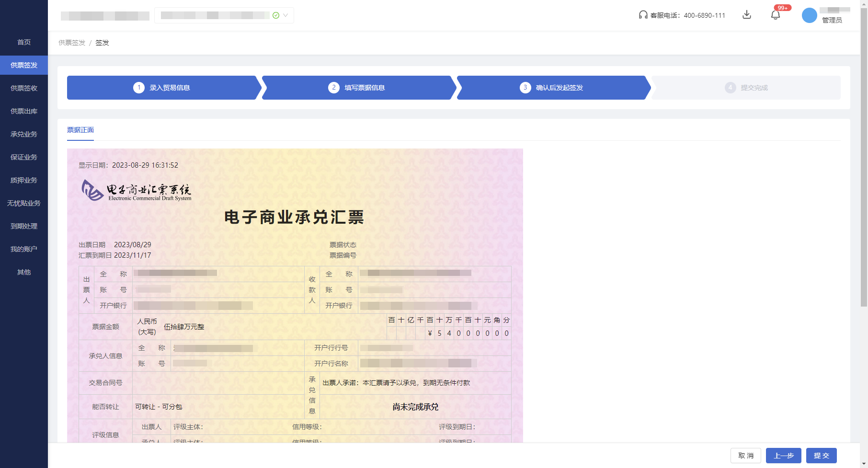Viewport: 868px width, 468px height.
Task: Open 承兑业务 in the left navigation
Action: click(23, 134)
